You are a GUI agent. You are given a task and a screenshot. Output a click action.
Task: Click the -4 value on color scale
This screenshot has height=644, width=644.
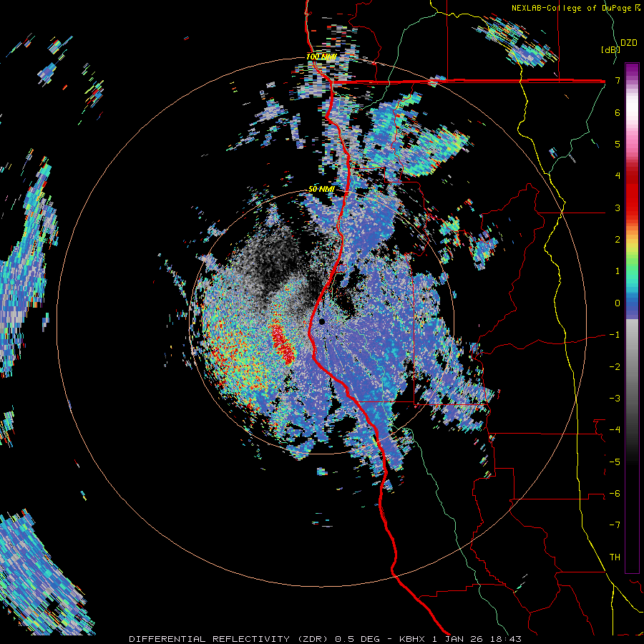click(x=615, y=430)
